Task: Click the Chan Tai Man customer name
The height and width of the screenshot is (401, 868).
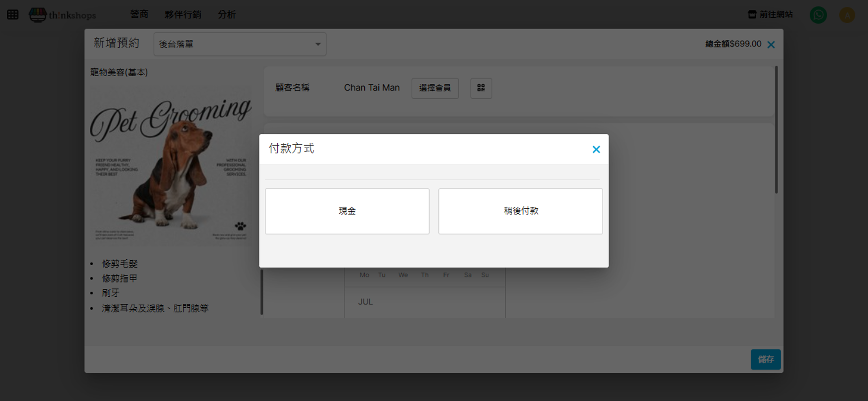Action: tap(372, 88)
